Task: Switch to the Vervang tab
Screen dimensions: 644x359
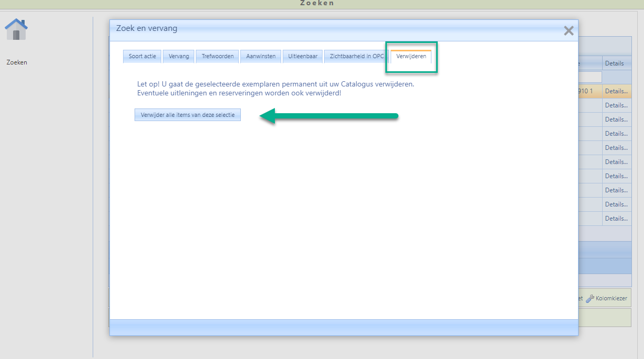Action: coord(179,57)
